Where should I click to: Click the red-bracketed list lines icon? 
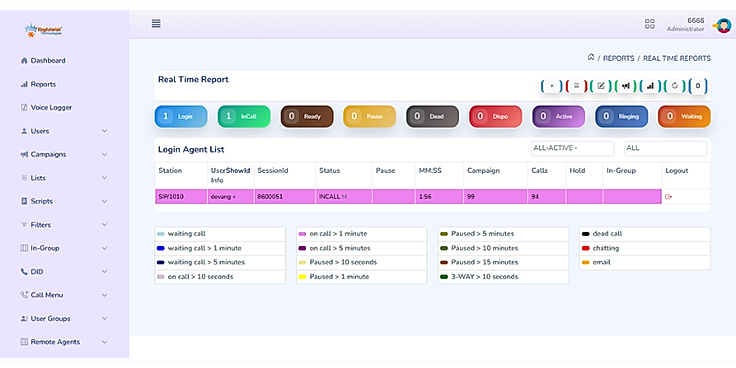tap(577, 86)
